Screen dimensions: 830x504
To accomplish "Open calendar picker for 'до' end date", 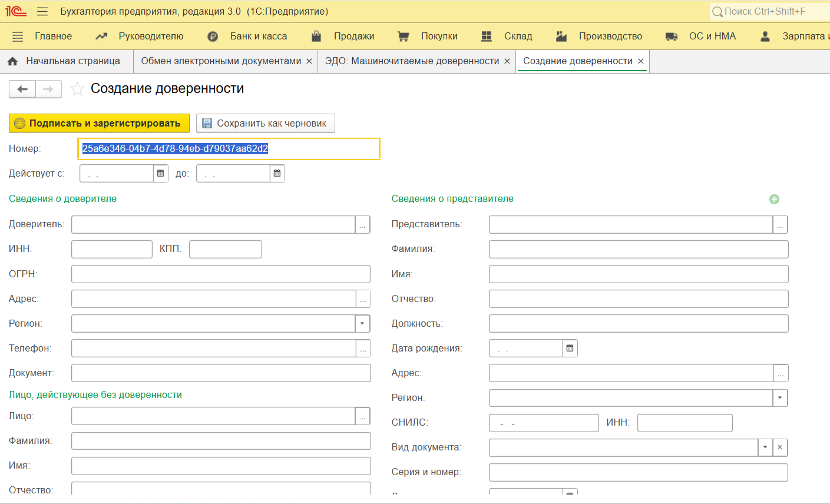I will pos(277,174).
